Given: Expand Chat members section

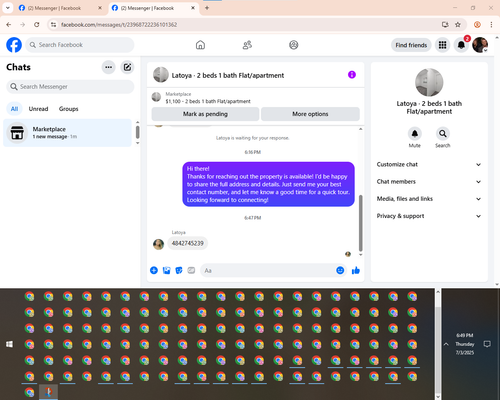Looking at the screenshot, I should pyautogui.click(x=429, y=182).
